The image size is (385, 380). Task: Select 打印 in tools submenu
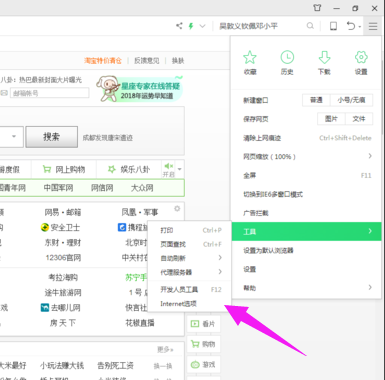(190, 230)
